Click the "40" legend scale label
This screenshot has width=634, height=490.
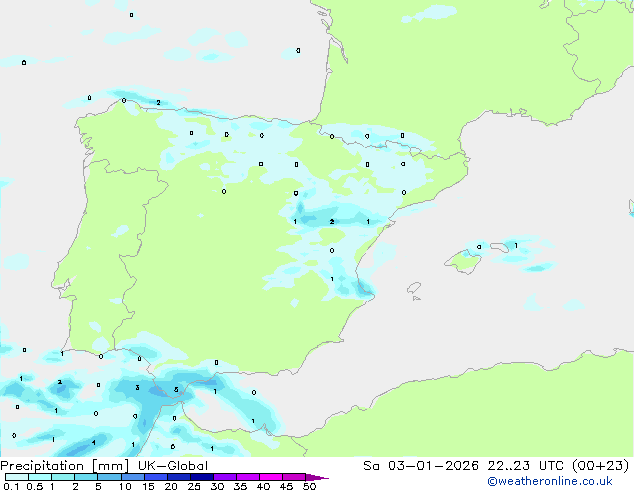click(263, 486)
